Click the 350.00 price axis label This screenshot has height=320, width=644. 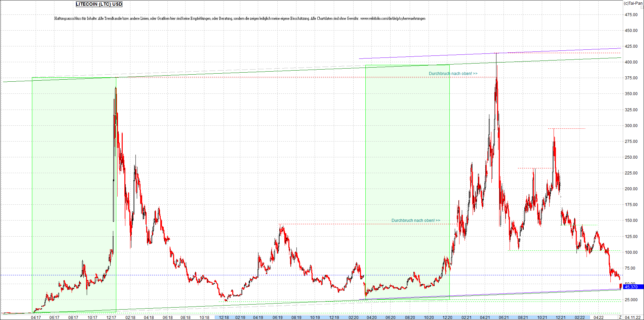pos(631,94)
